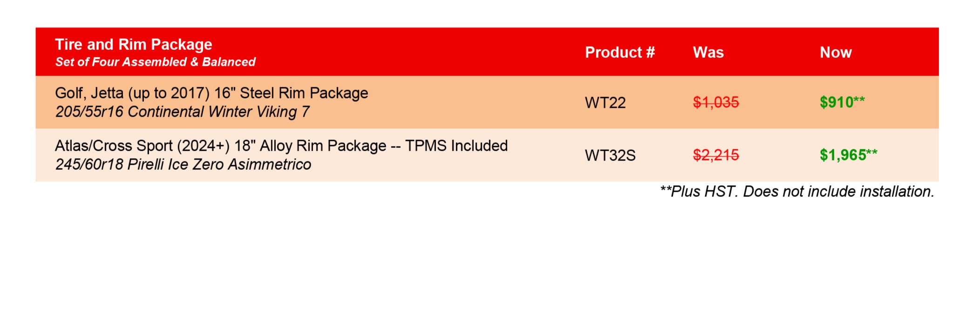Click the "Atlas/Cross Sport" text
The image size is (980, 327).
[x=114, y=146]
